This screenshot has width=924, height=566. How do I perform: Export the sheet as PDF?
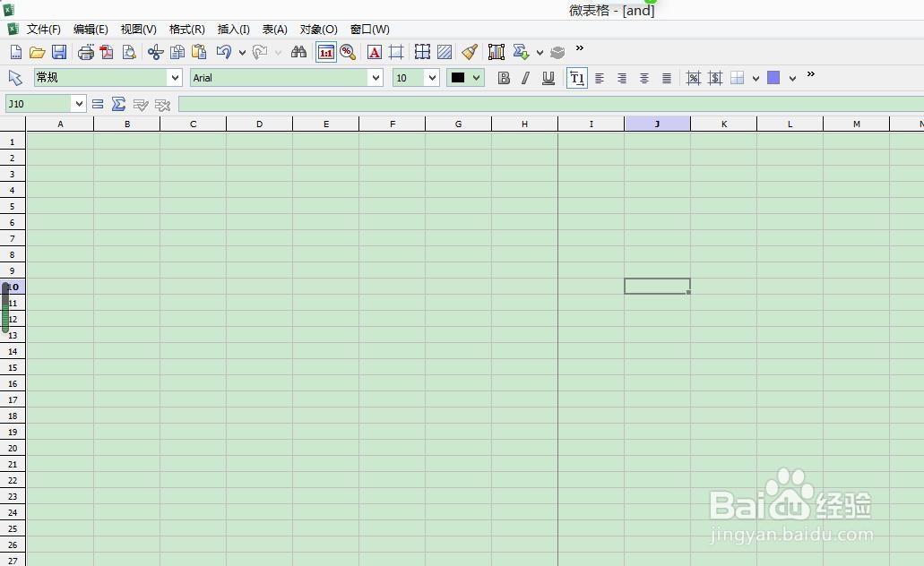(x=107, y=53)
